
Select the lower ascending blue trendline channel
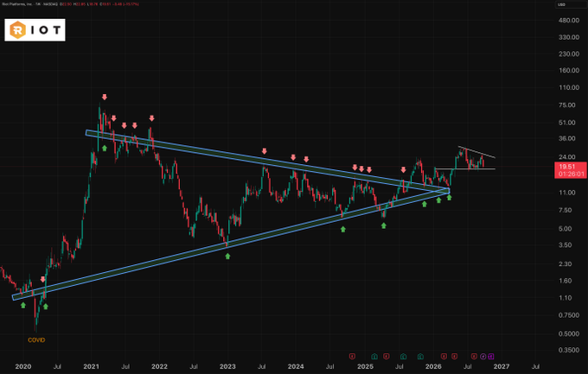pyautogui.click(x=231, y=244)
